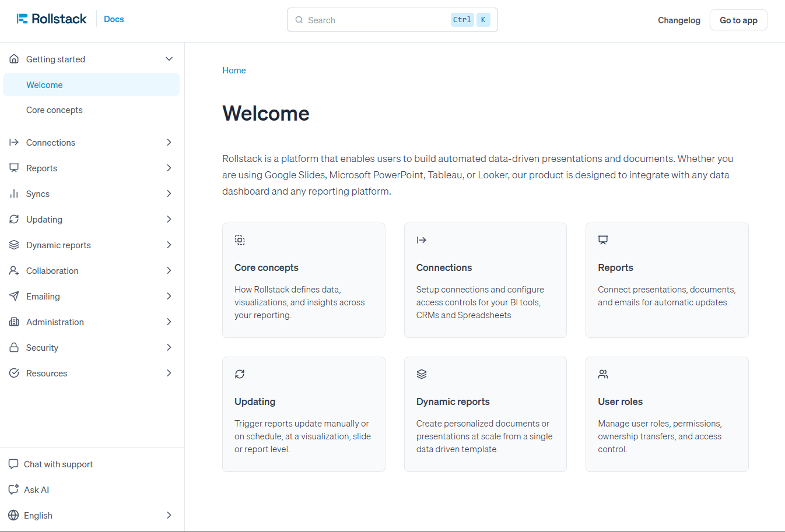Click the Resources checkmark circle icon
This screenshot has width=785, height=532.
click(x=14, y=373)
